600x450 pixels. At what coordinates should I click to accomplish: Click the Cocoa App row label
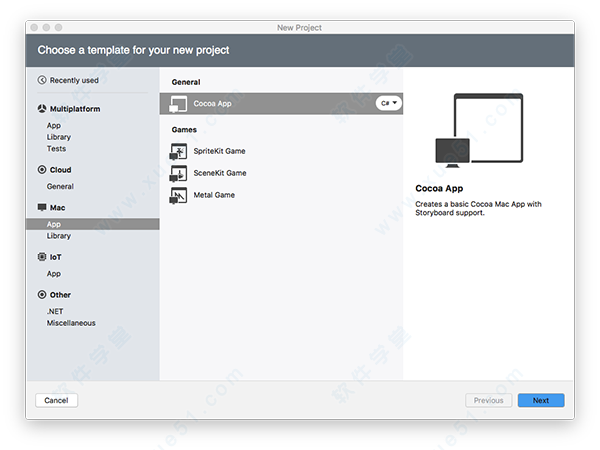click(212, 104)
